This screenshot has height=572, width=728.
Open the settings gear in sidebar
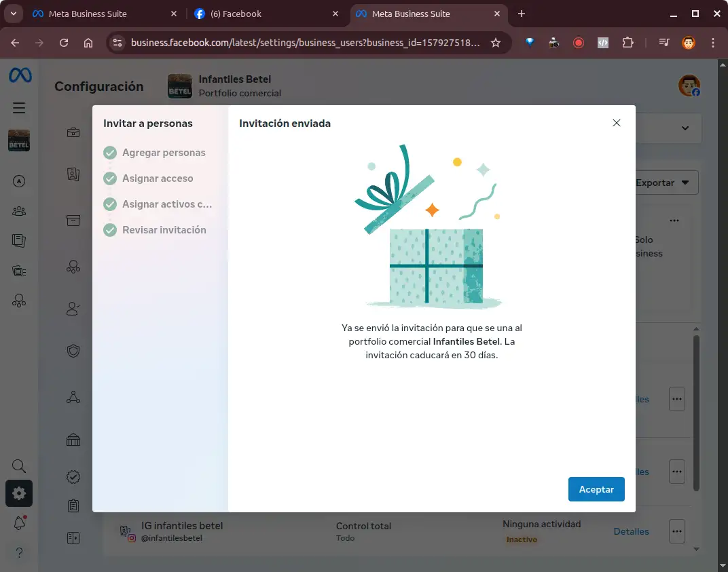tap(19, 493)
